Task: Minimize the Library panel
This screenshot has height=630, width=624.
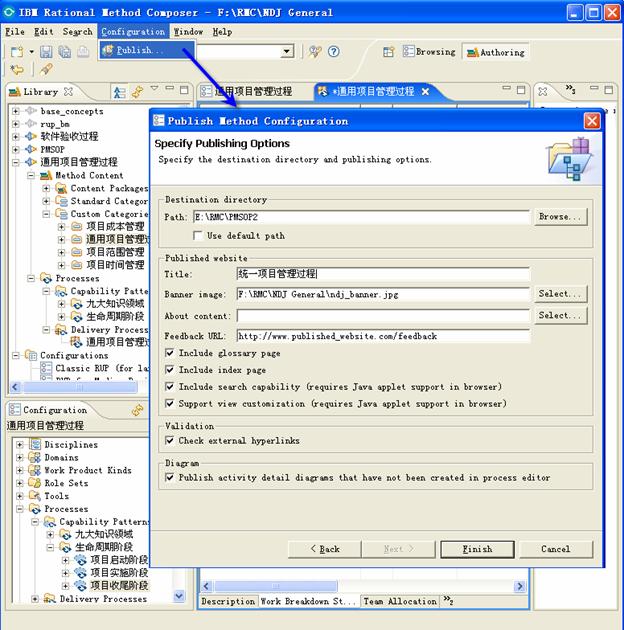Action: click(x=170, y=88)
